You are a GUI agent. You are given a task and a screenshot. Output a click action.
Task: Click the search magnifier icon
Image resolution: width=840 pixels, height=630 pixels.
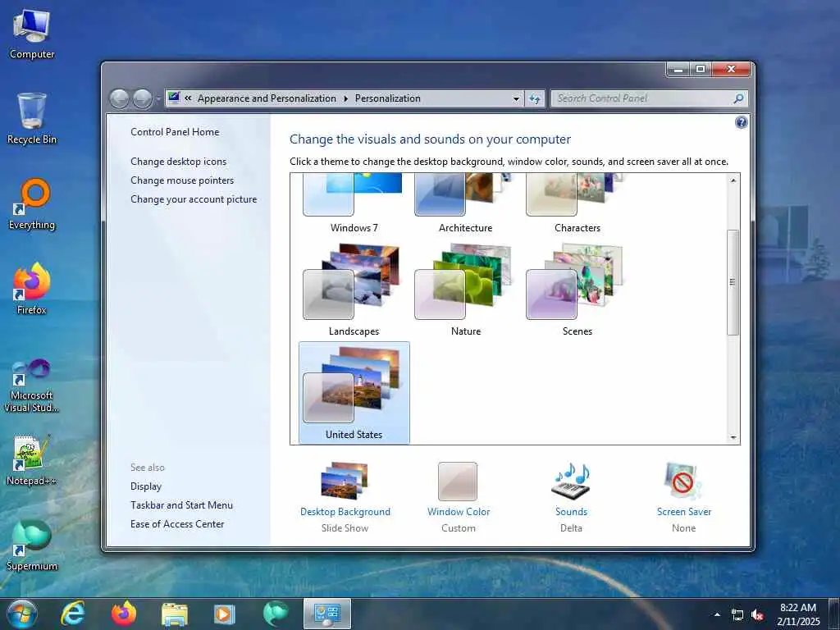pyautogui.click(x=738, y=98)
